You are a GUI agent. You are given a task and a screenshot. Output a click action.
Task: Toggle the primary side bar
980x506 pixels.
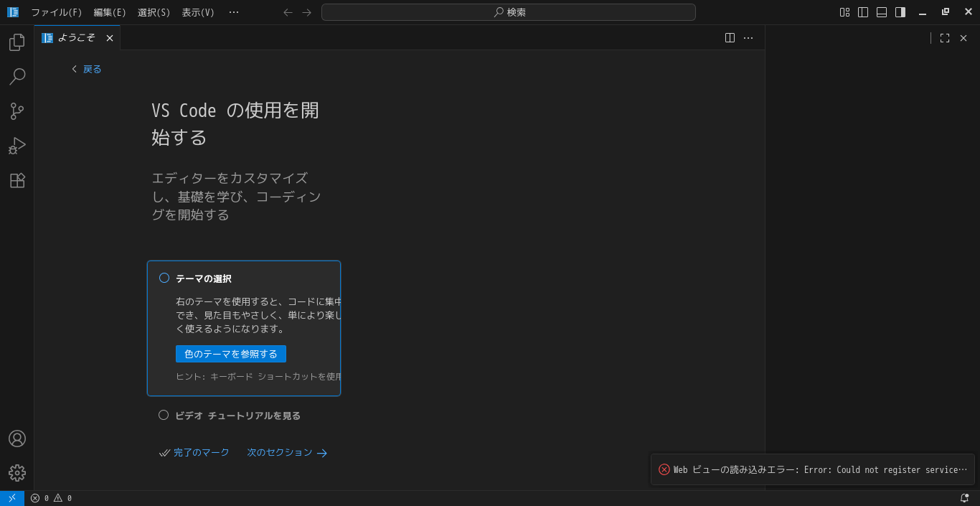point(863,12)
